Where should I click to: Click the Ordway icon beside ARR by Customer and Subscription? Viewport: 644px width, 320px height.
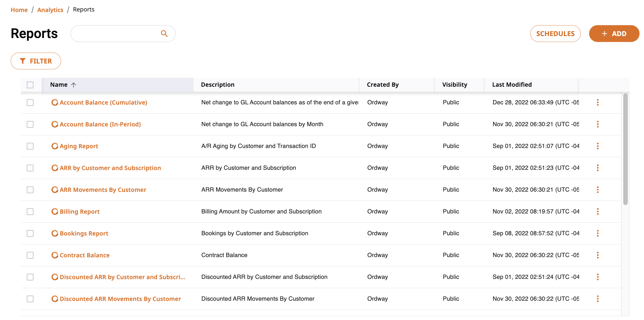(x=55, y=168)
